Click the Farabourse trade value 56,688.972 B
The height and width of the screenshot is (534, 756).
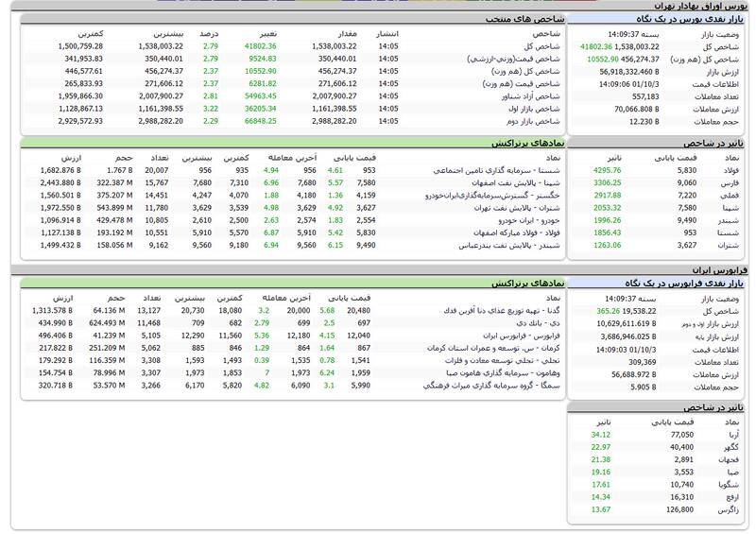click(633, 375)
